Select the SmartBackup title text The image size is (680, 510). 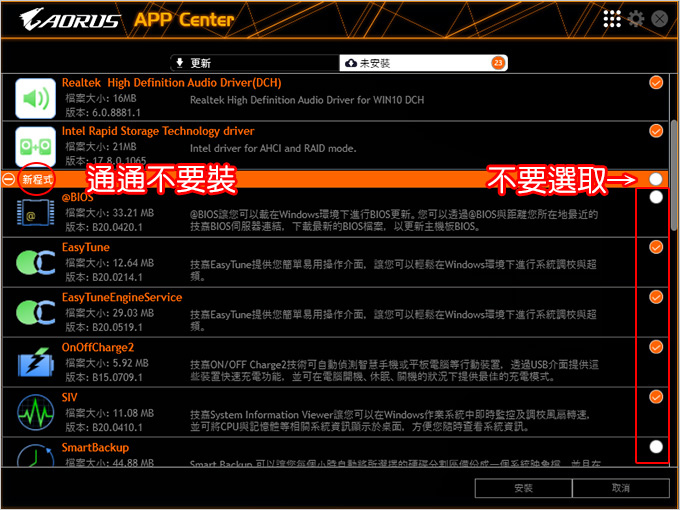click(95, 448)
